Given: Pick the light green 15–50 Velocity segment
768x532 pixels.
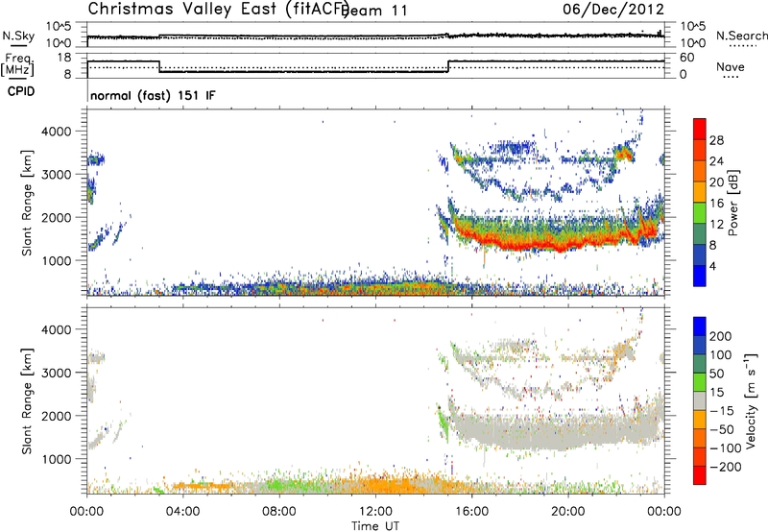Looking at the screenshot, I should point(700,382).
